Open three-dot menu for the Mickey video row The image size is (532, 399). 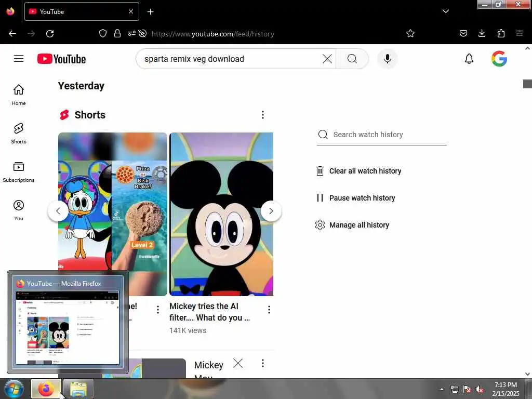[x=262, y=363]
